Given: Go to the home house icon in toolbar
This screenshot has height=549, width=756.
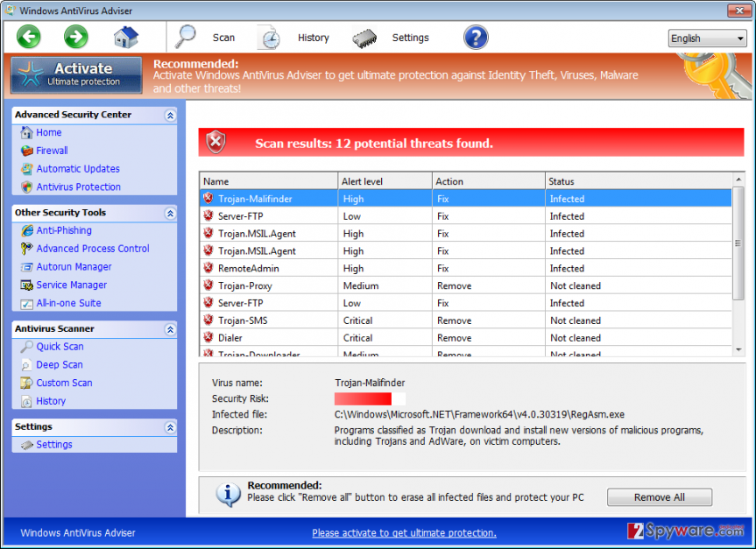Looking at the screenshot, I should tap(126, 37).
